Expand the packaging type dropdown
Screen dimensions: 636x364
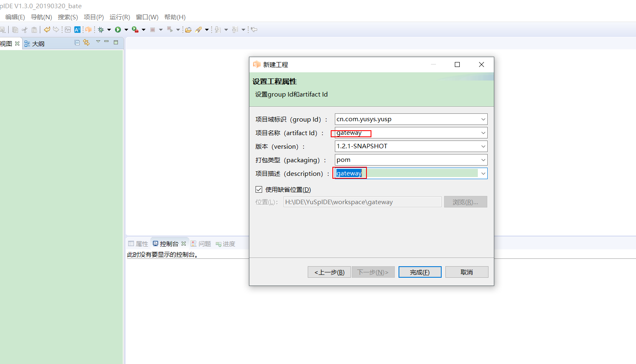click(483, 160)
